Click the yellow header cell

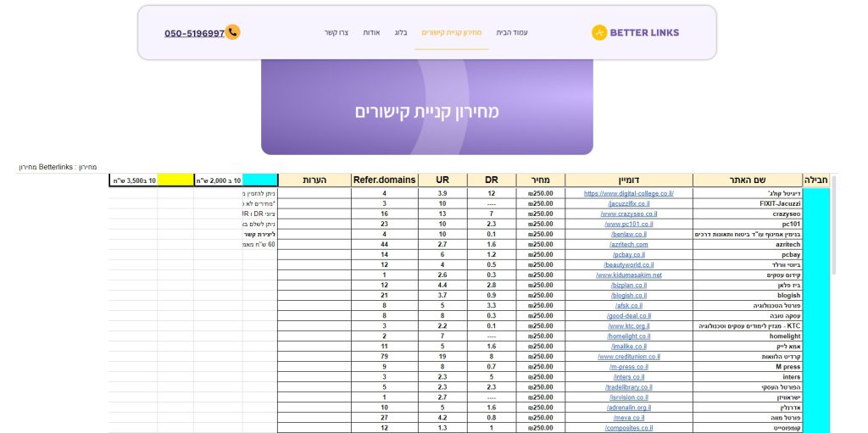[x=175, y=180]
